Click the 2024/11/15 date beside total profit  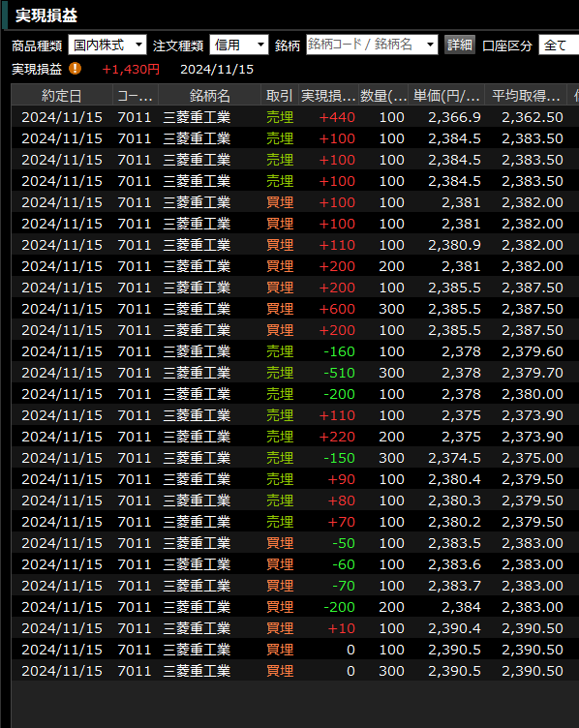click(217, 69)
